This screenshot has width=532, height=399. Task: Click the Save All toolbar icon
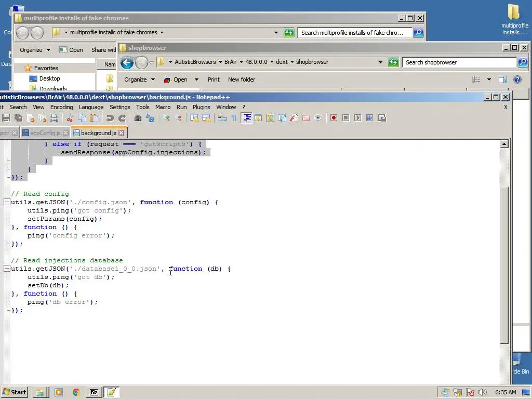coord(18,118)
